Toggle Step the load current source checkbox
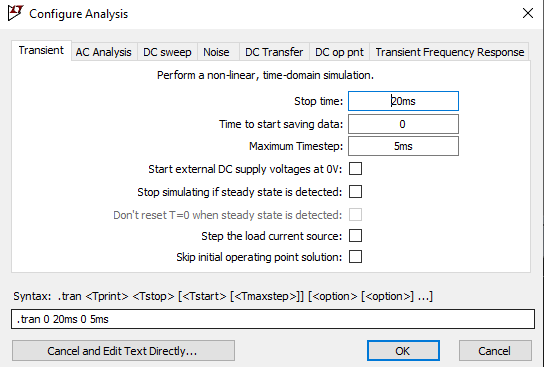 click(x=355, y=236)
